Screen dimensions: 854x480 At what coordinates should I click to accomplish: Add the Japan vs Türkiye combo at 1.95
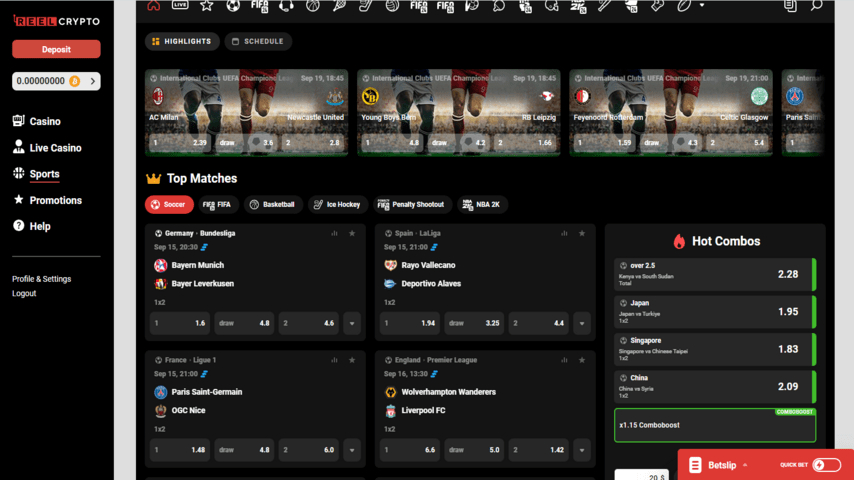tap(715, 312)
